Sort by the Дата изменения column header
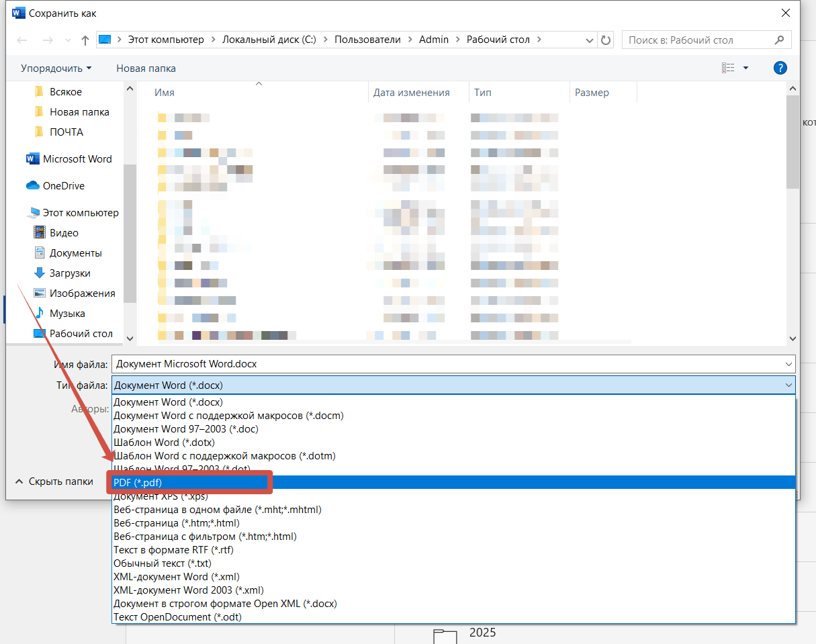Viewport: 816px width, 644px height. [x=411, y=93]
